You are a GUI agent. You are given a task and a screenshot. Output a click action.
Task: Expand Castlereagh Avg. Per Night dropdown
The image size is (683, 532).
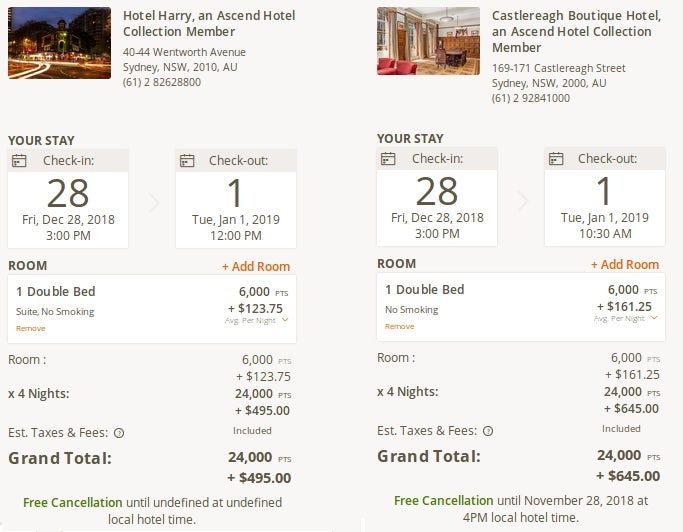coord(654,318)
